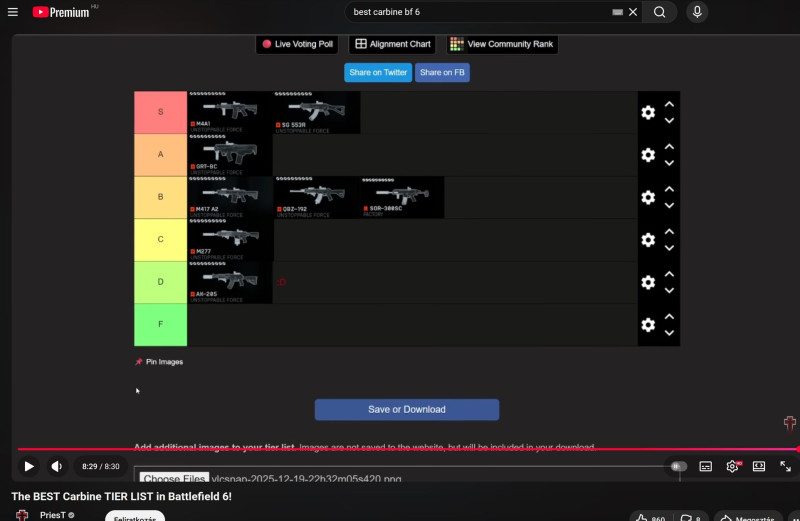
Task: Move F tier row up with chevron
Action: [669, 316]
